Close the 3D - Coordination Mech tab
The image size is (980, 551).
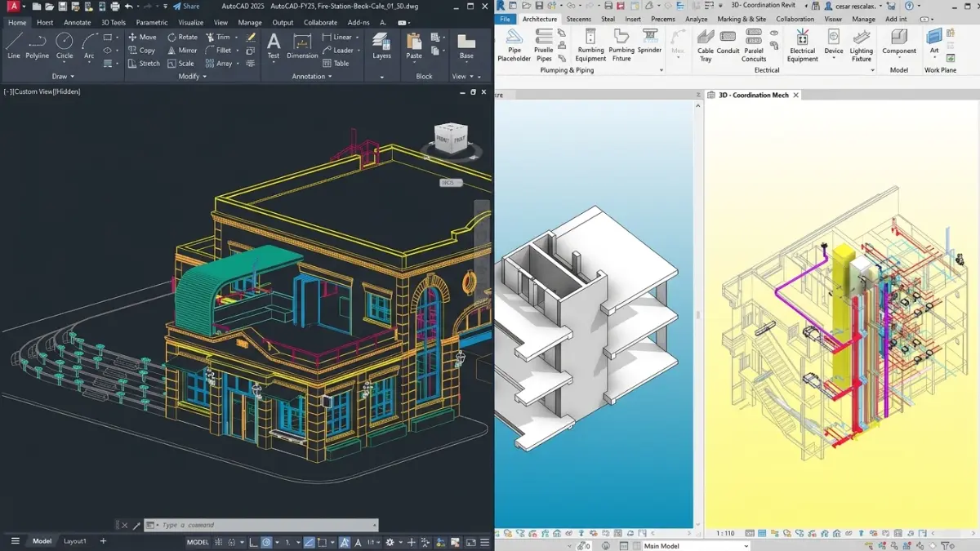coord(796,95)
